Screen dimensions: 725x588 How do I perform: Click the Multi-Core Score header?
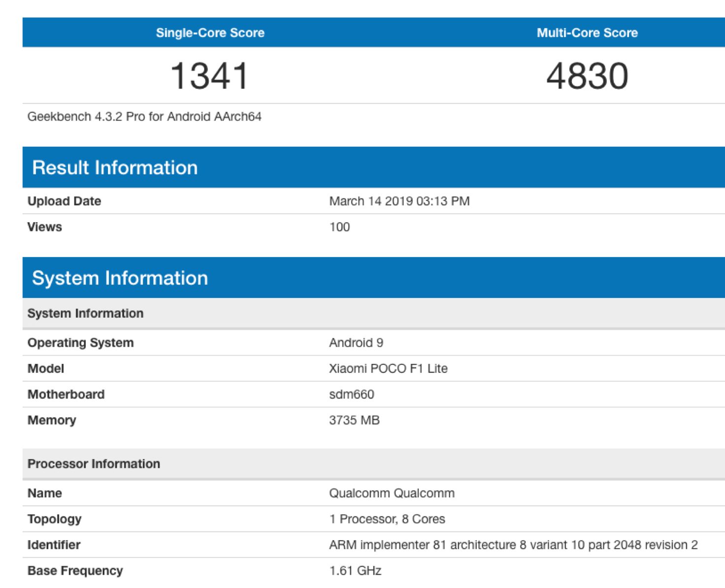(587, 33)
